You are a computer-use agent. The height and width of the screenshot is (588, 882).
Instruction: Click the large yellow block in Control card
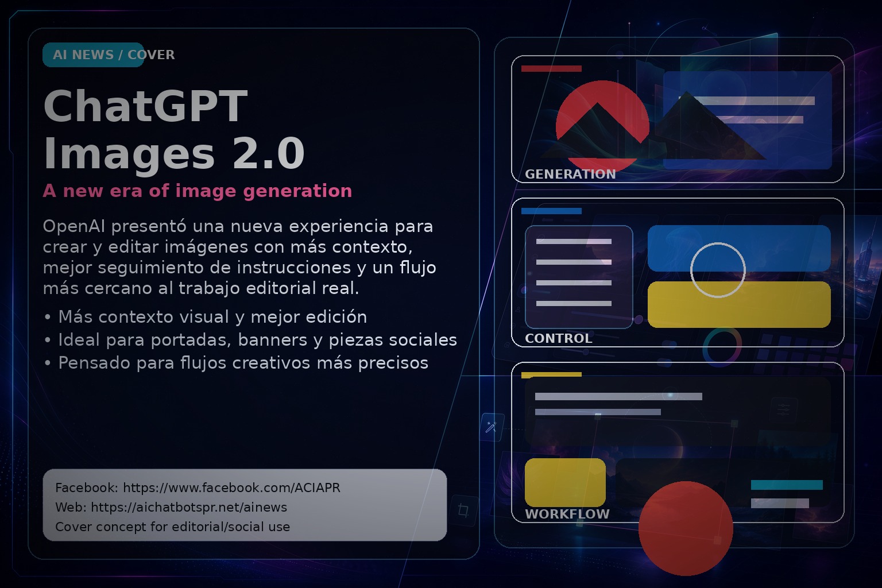[739, 304]
